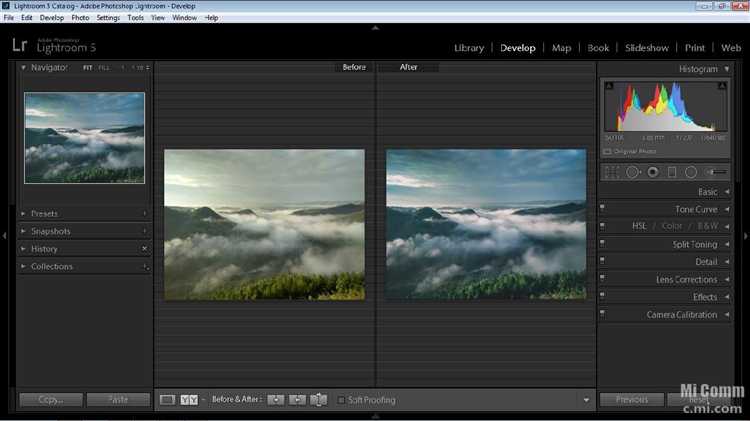This screenshot has height=421, width=750.
Task: Clear all History with the X icon
Action: coord(144,249)
